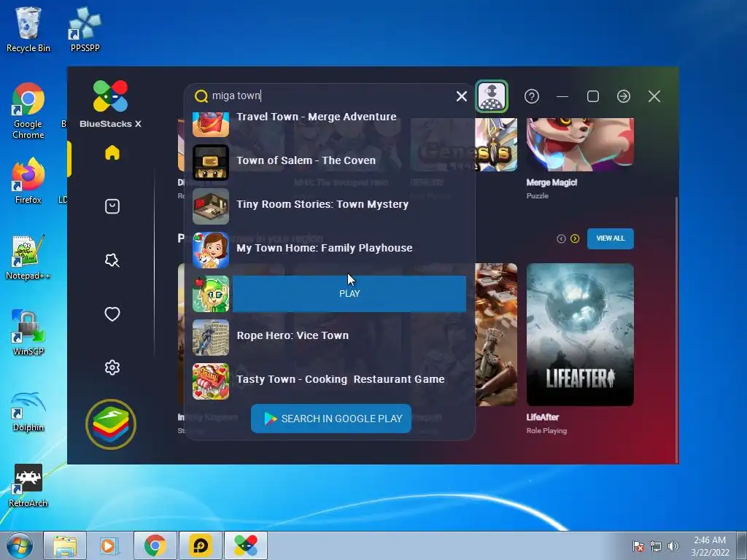Select Town of Salem - The Coven result
This screenshot has width=747, height=560.
(329, 163)
